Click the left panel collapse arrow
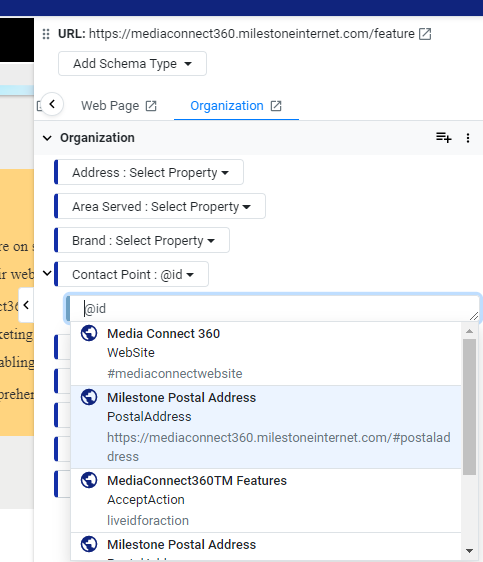Image resolution: width=483 pixels, height=562 pixels. (x=26, y=305)
